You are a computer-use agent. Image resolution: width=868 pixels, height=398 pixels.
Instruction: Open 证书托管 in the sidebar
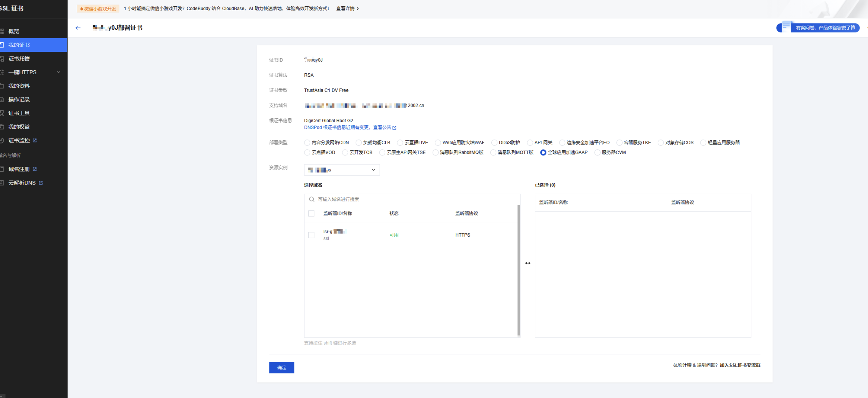pyautogui.click(x=19, y=59)
